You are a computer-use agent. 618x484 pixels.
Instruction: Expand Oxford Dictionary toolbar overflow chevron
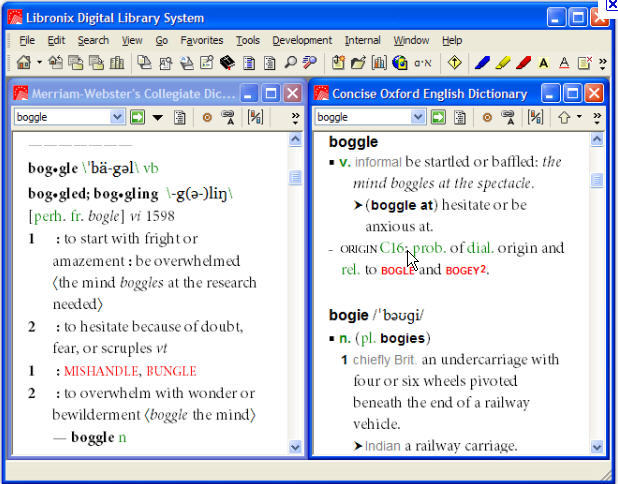pos(597,118)
